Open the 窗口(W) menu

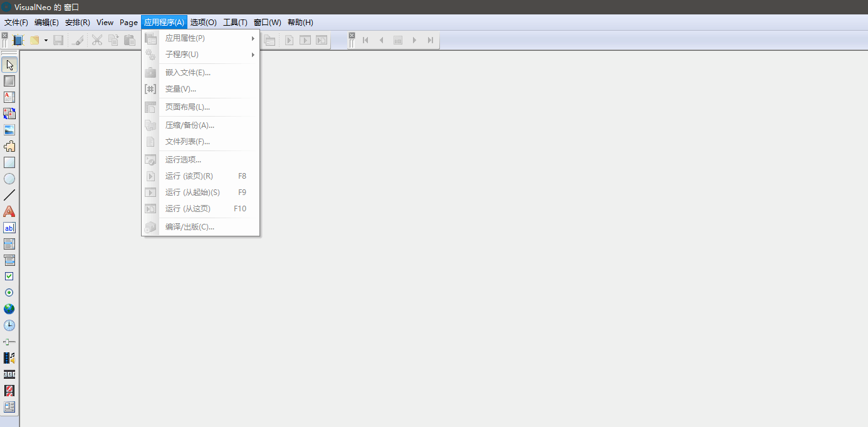tap(268, 22)
